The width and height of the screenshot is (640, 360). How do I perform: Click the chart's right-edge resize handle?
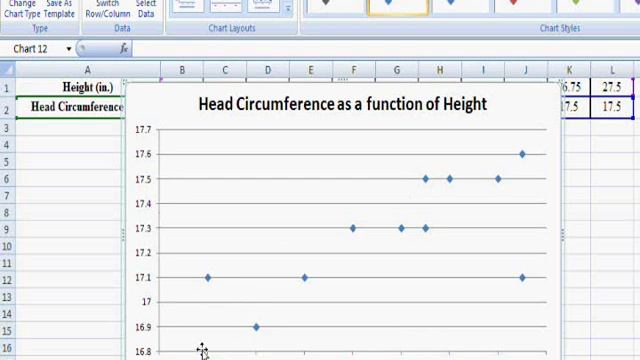click(x=563, y=235)
